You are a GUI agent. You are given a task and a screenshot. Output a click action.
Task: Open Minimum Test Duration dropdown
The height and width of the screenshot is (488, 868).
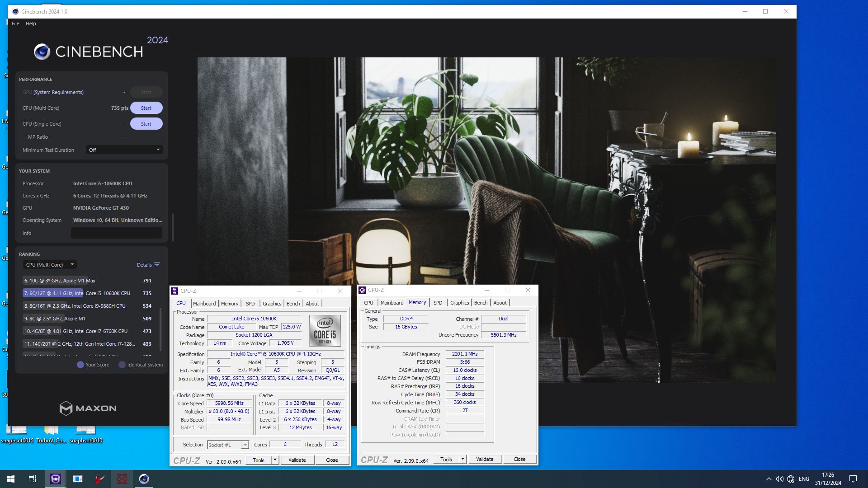tap(124, 150)
